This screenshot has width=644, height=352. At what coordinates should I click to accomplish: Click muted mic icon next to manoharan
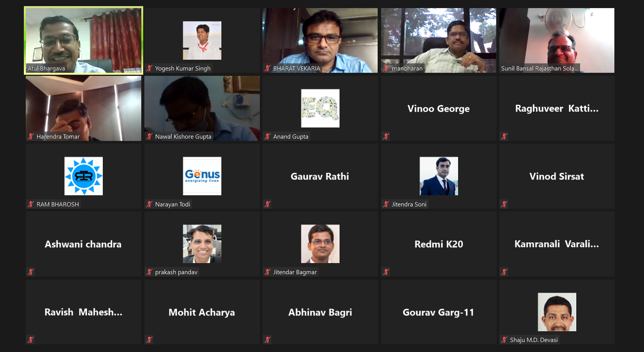tap(386, 69)
